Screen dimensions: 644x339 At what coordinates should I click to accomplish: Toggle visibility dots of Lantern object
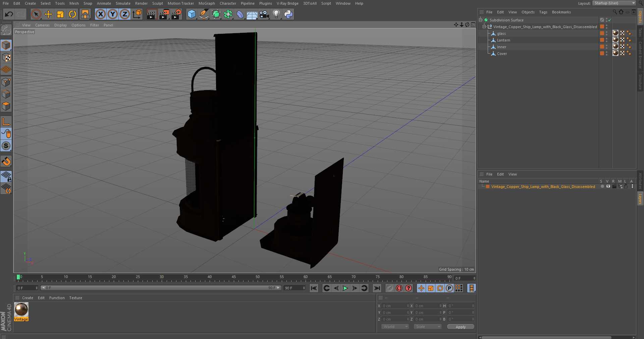click(x=606, y=40)
